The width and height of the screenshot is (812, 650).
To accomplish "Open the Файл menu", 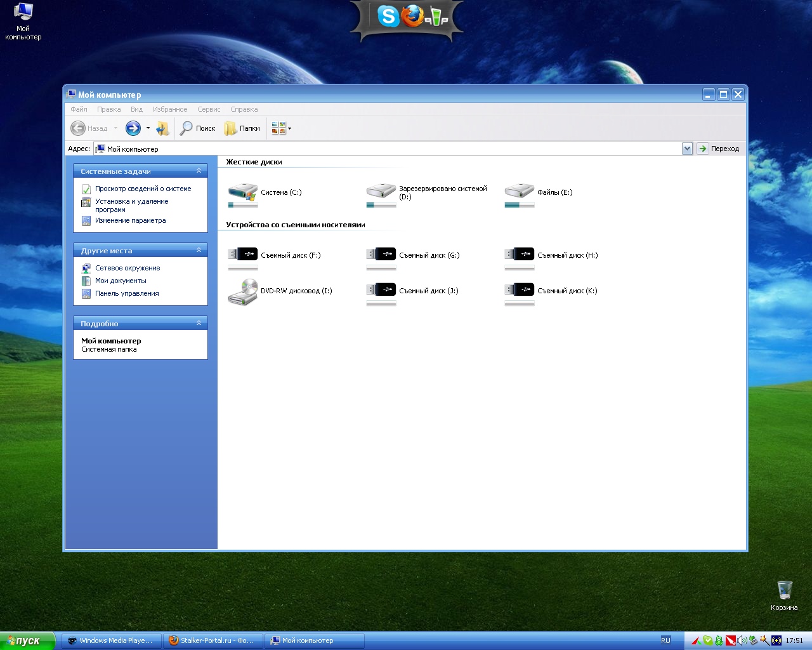I will tap(79, 109).
